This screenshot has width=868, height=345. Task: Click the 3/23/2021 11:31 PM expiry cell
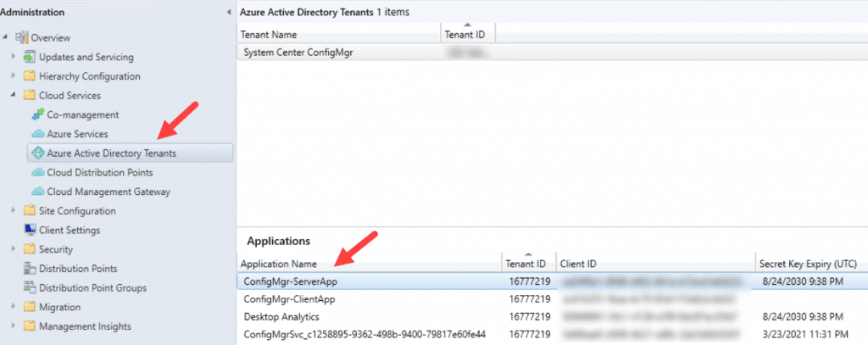click(804, 335)
